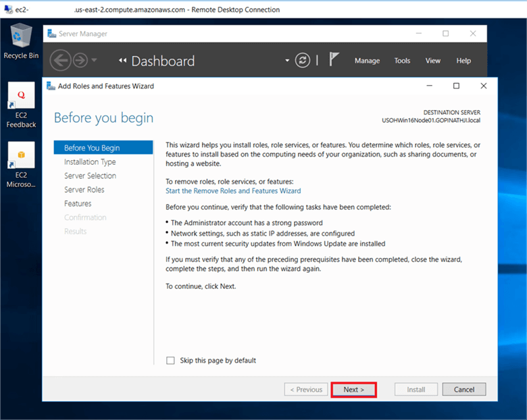Click the wizard title bar icon
The image size is (527, 420).
coord(51,86)
